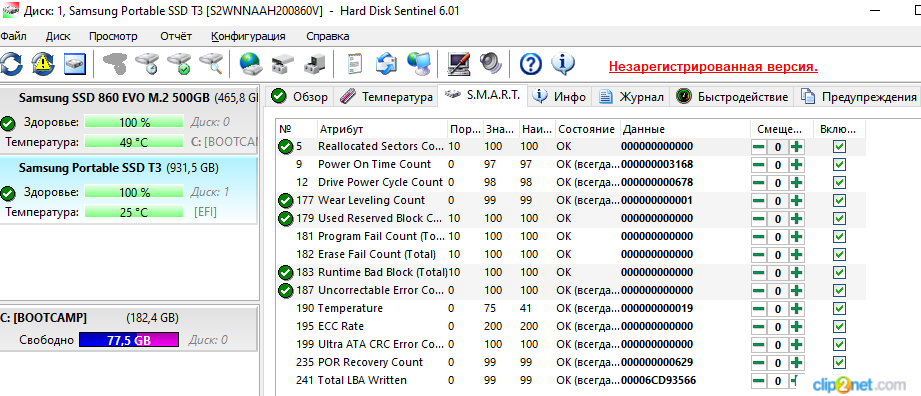Click the 77,5 GB free space bar
This screenshot has width=921, height=396.
point(128,340)
